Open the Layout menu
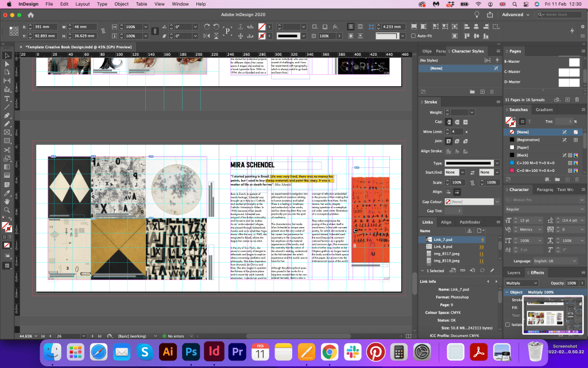Image resolution: width=588 pixels, height=368 pixels. [x=83, y=4]
